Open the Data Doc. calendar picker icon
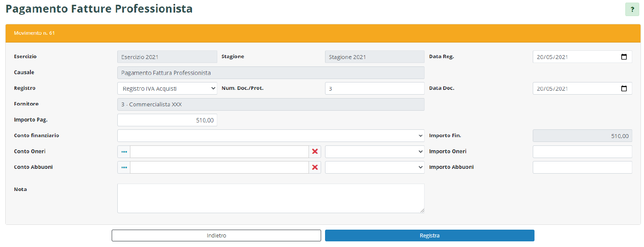Screen dimensions: 644x247 (x=624, y=89)
